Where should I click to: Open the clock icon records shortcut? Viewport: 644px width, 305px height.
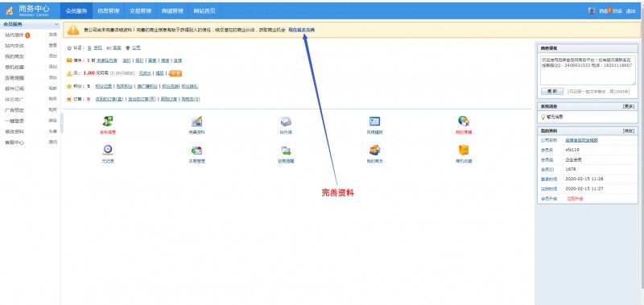click(108, 150)
